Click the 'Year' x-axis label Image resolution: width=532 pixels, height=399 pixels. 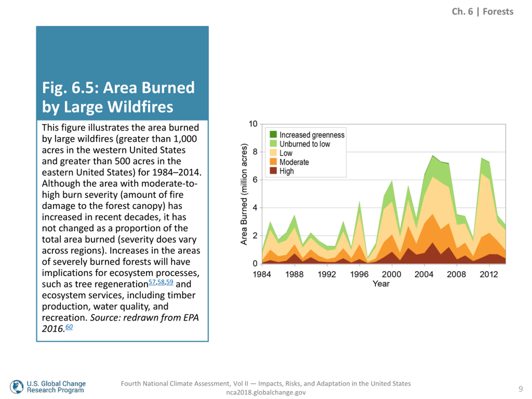click(381, 284)
